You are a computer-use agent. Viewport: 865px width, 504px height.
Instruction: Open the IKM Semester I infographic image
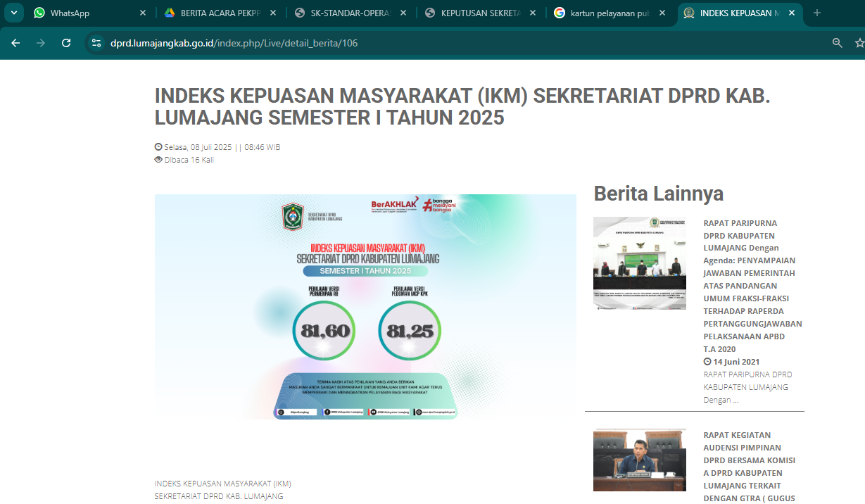(x=365, y=307)
